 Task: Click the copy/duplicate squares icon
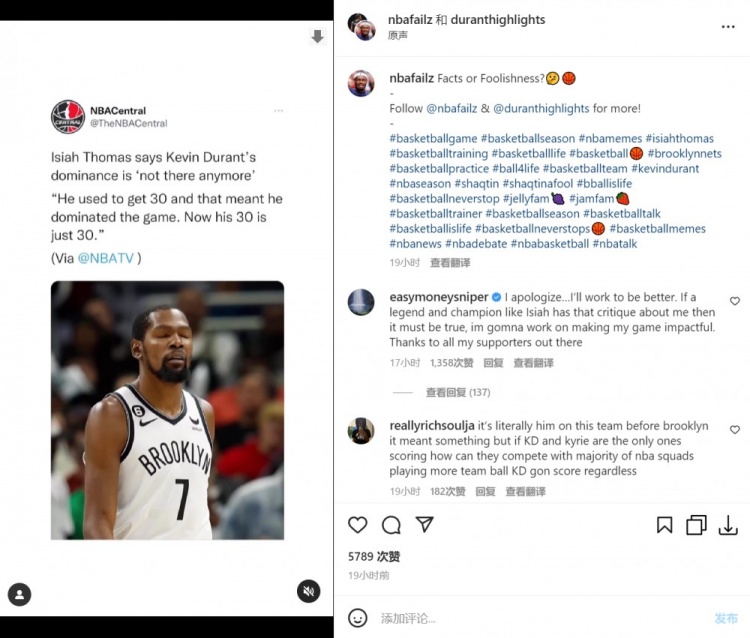point(696,525)
